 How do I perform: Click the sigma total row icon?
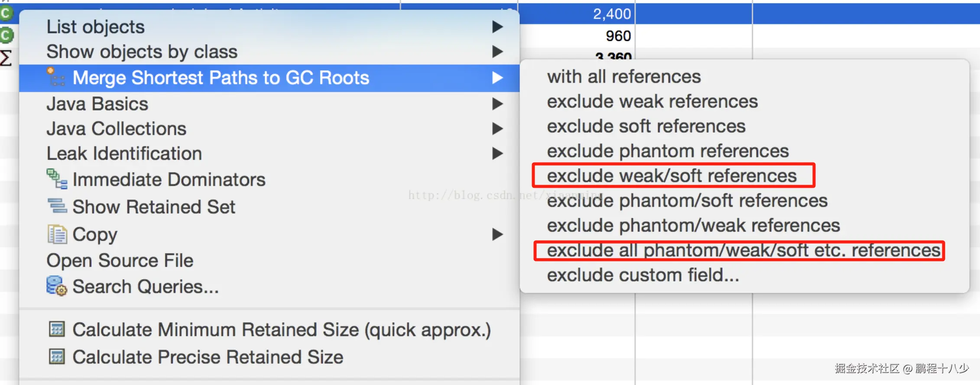pos(6,58)
